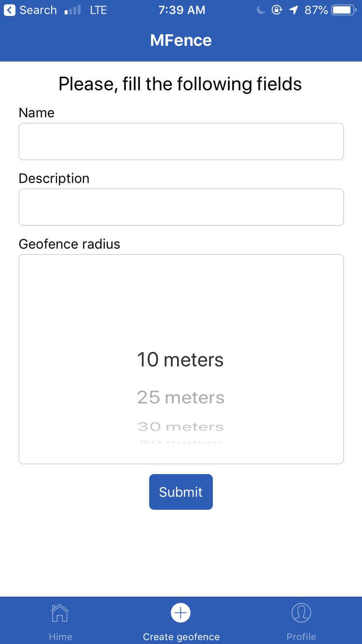Switch to the Hime tab label
The height and width of the screenshot is (644, 362).
pos(60,637)
